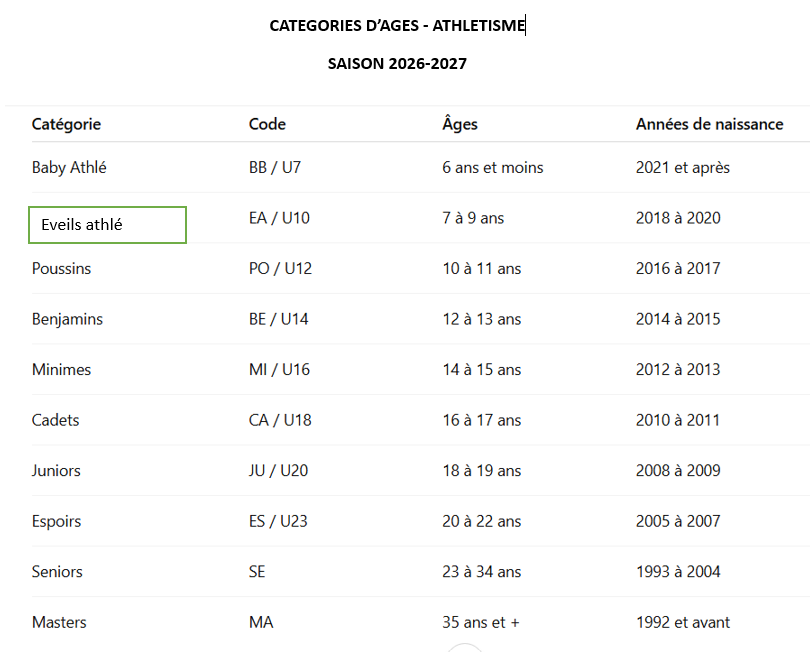Image resolution: width=810 pixels, height=652 pixels.
Task: Select the SAISON 2026-2027 subtitle
Action: tap(397, 64)
